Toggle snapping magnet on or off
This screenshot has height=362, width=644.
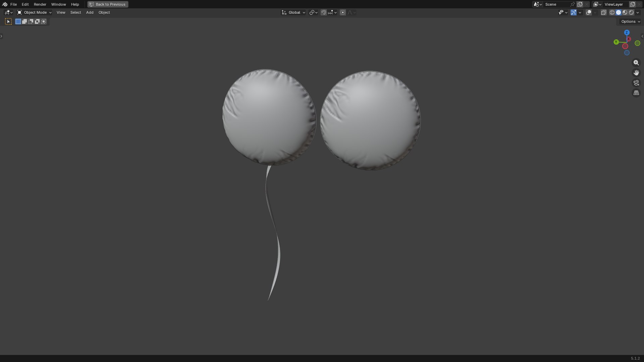click(324, 12)
